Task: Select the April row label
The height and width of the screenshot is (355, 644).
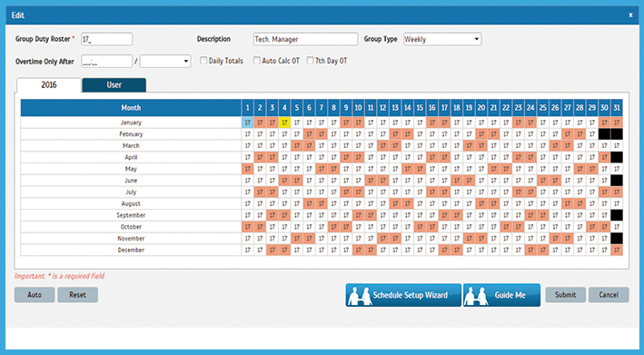Action: click(131, 157)
